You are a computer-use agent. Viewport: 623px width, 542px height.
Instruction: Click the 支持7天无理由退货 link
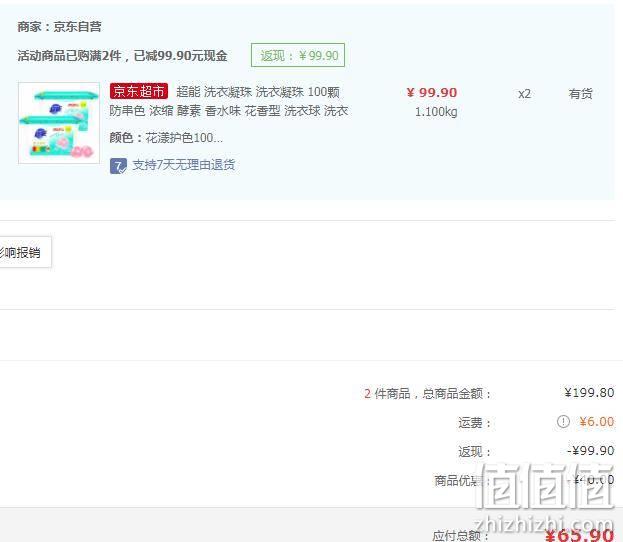coord(184,165)
